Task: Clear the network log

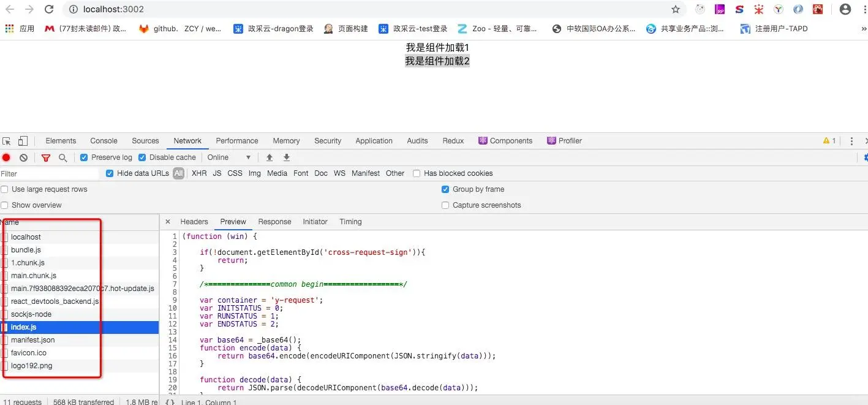Action: 23,157
